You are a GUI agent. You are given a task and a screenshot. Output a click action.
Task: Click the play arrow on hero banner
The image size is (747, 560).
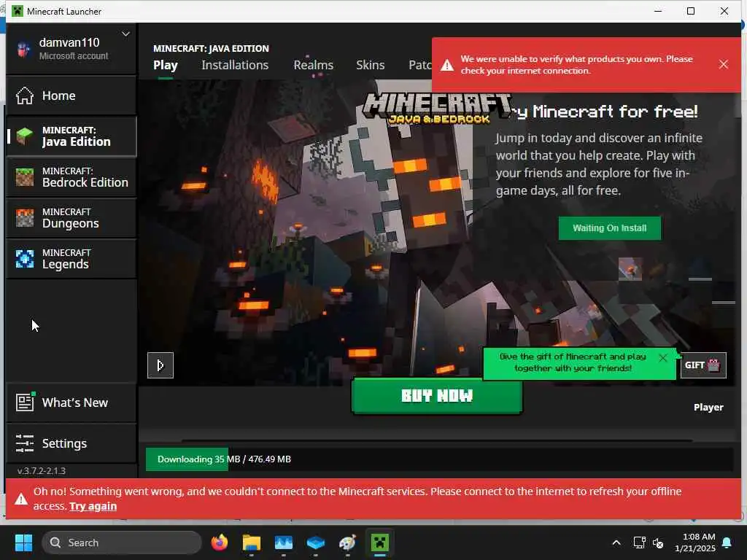coord(160,365)
